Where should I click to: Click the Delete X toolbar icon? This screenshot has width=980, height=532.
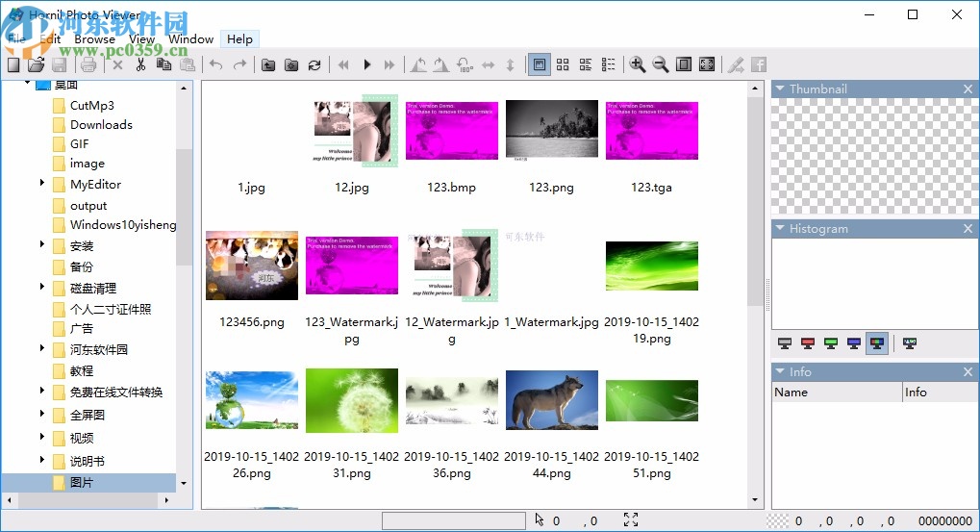click(117, 64)
